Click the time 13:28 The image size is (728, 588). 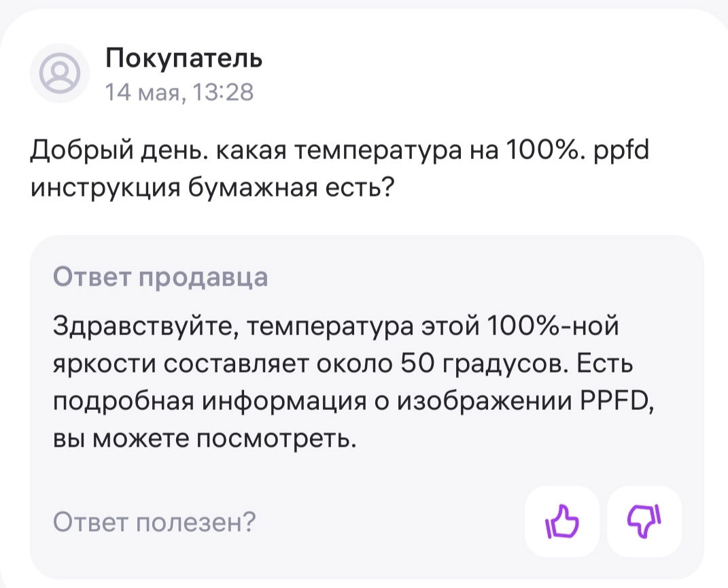point(222,92)
